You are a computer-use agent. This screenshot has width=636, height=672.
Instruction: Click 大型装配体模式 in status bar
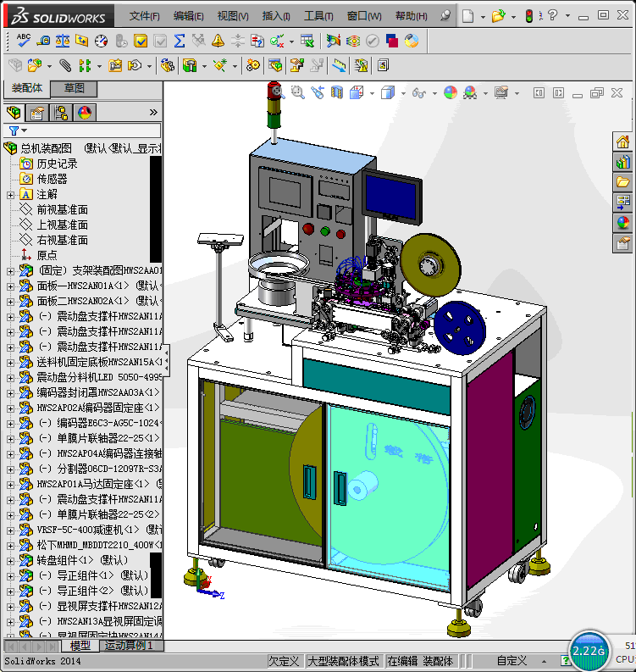click(x=344, y=661)
